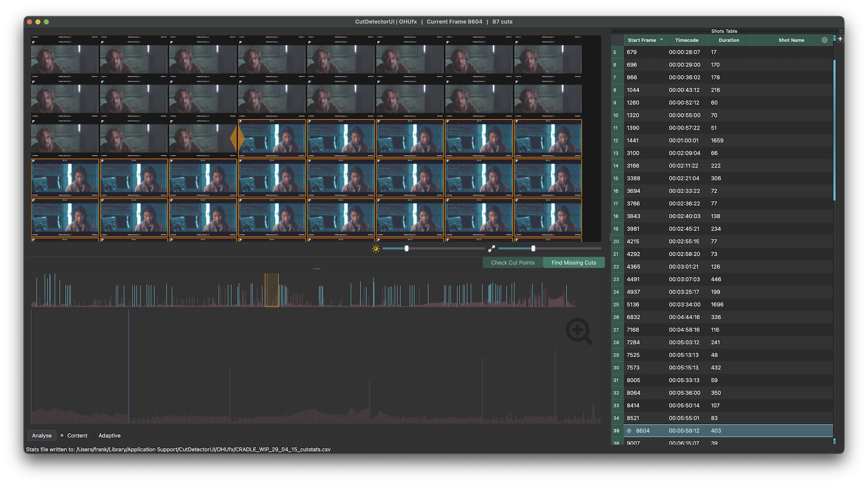Select the Adaptive detection mode
This screenshot has height=485, width=868.
[106, 436]
